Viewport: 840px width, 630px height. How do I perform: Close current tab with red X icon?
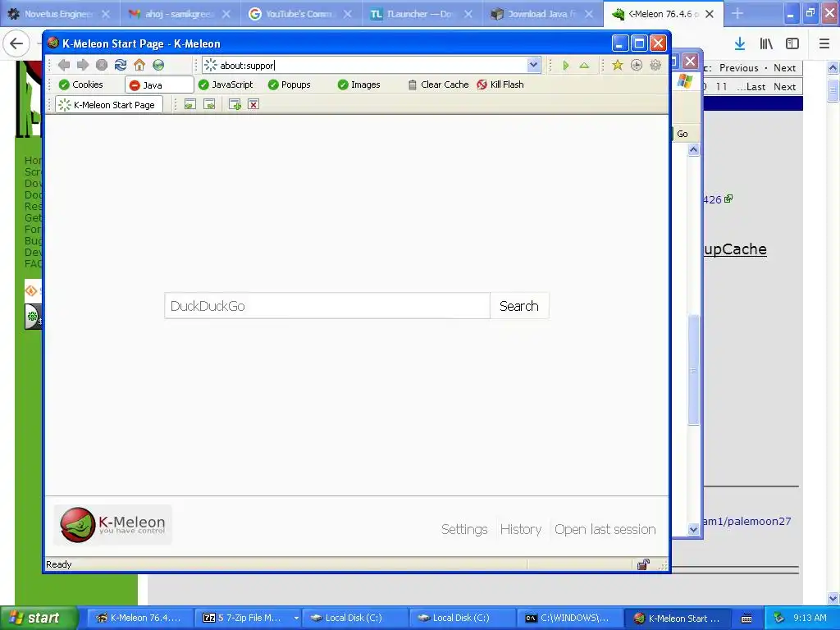click(253, 104)
